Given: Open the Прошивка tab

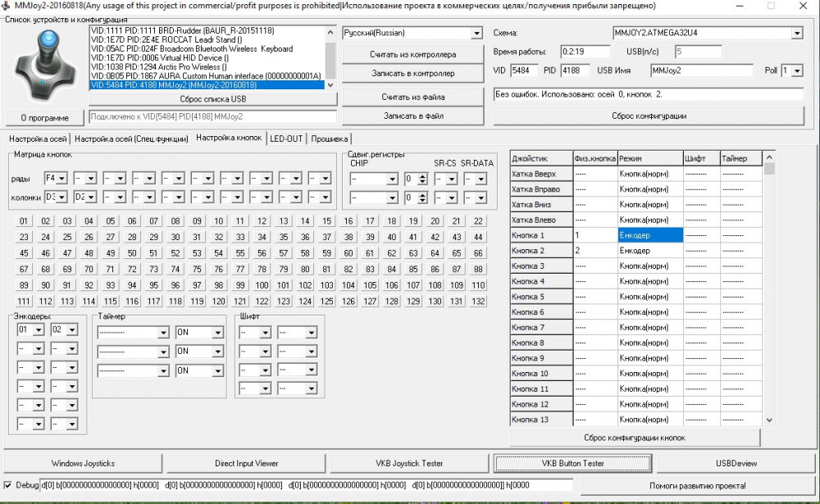Looking at the screenshot, I should coord(330,138).
